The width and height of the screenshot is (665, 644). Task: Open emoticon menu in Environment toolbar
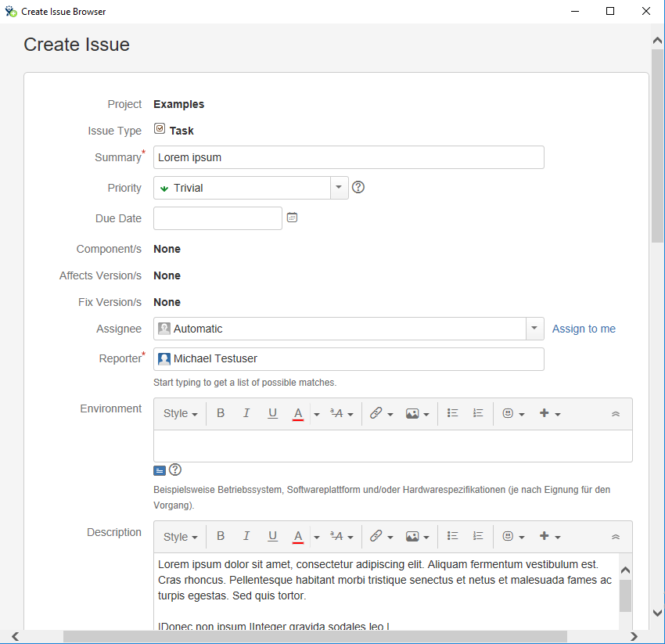pyautogui.click(x=513, y=413)
